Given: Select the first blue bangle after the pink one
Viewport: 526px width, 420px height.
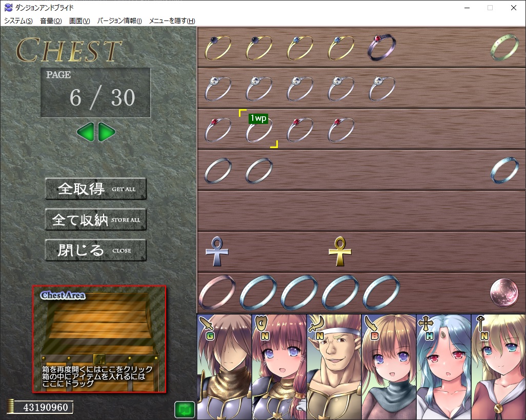Looking at the screenshot, I should (258, 292).
